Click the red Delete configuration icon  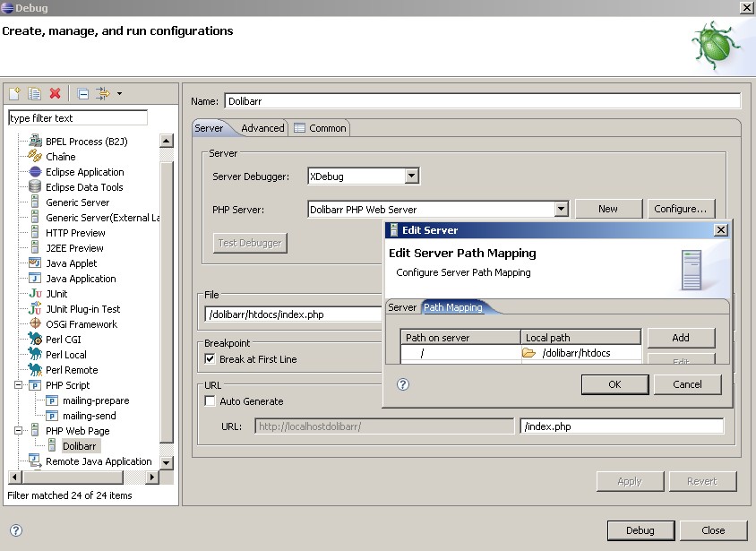[x=56, y=93]
